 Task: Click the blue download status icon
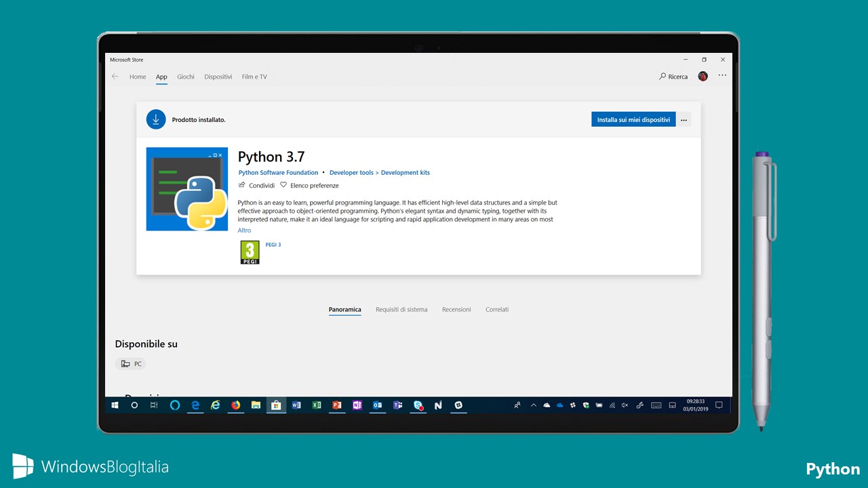coord(156,119)
